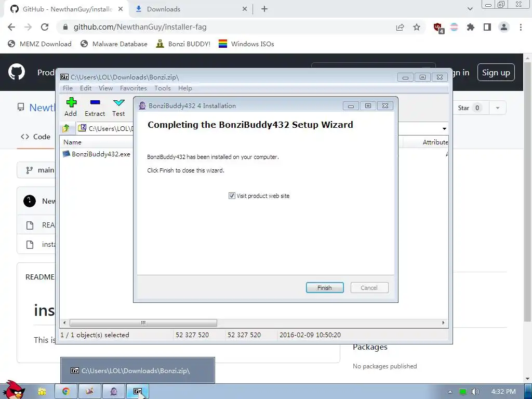Bookmark the page with the star icon
The width and height of the screenshot is (532, 399).
tap(417, 27)
